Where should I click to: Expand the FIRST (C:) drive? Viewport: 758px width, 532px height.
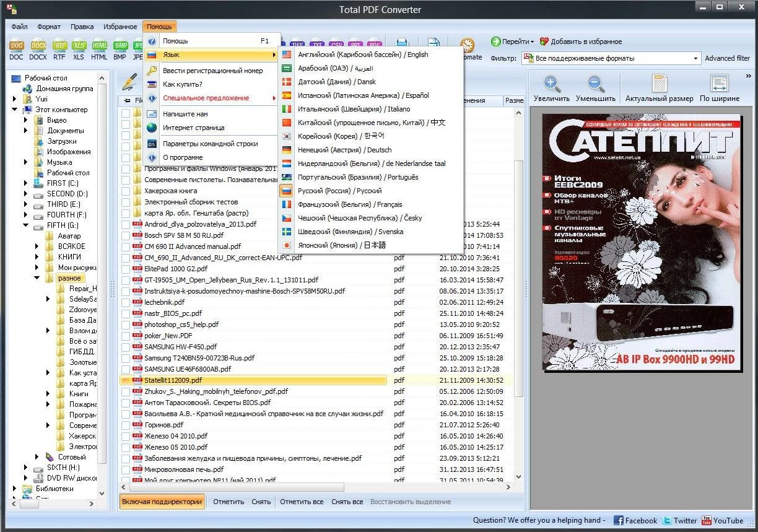tap(26, 183)
